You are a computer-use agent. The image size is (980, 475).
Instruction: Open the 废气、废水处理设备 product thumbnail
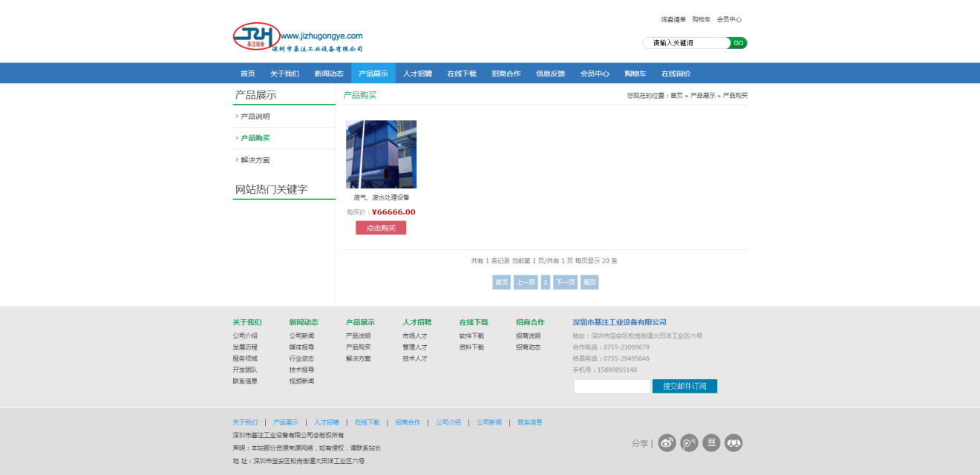coord(381,154)
